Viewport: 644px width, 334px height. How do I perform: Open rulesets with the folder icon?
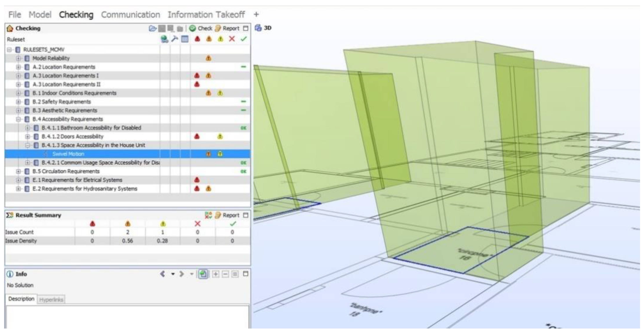click(x=153, y=28)
